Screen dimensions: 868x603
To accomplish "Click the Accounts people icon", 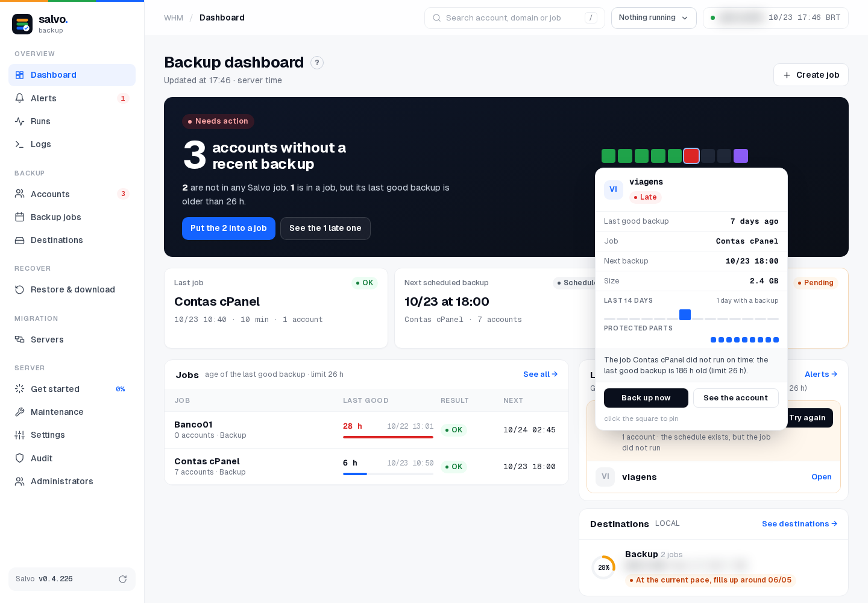I will (19, 194).
